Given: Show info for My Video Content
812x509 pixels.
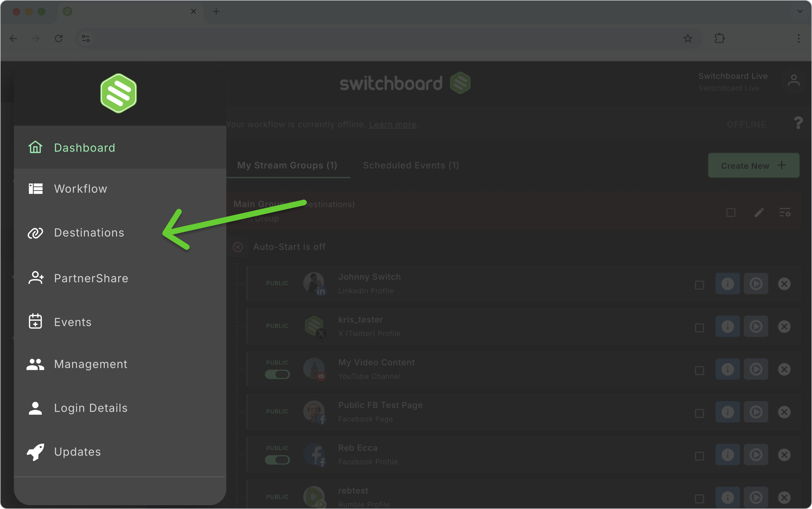Looking at the screenshot, I should [728, 369].
